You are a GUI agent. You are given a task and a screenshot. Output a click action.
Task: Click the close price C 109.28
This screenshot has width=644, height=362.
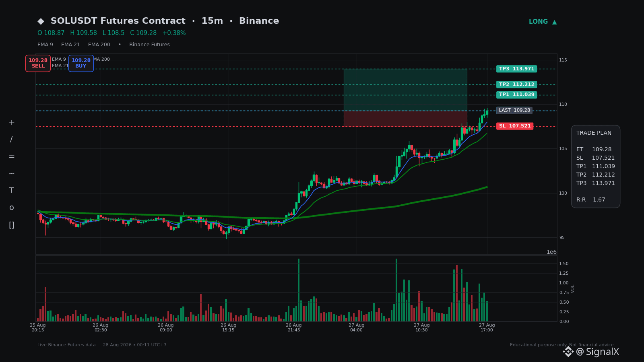(143, 33)
